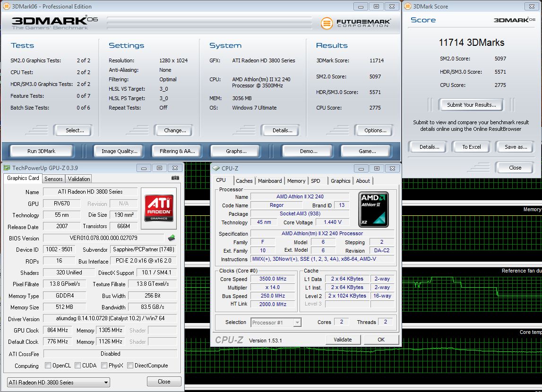Viewport: 542px width, 392px height.
Task: Click OK in CPU-Z
Action: [x=381, y=340]
